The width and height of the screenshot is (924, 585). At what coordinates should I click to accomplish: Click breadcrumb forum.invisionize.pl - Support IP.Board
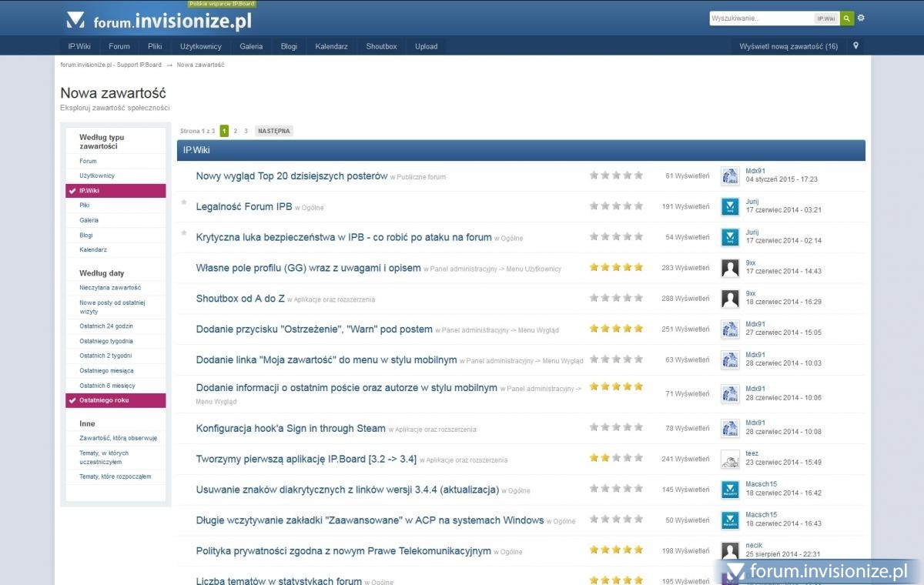pyautogui.click(x=111, y=65)
